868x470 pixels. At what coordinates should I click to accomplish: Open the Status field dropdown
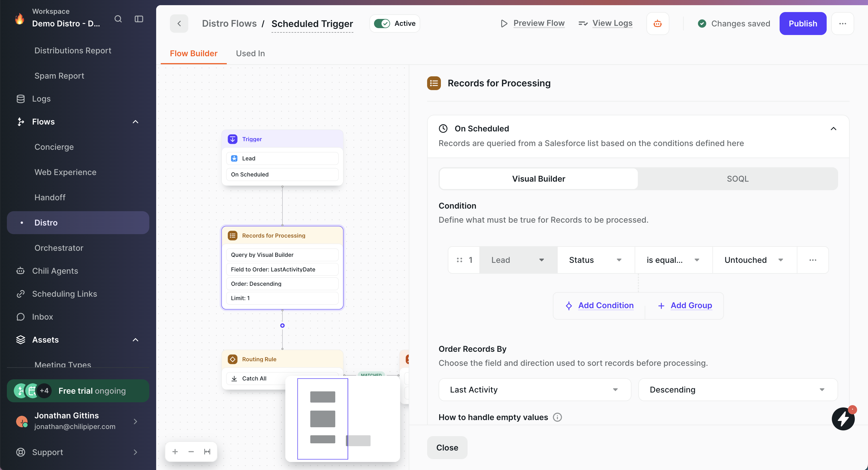point(596,260)
